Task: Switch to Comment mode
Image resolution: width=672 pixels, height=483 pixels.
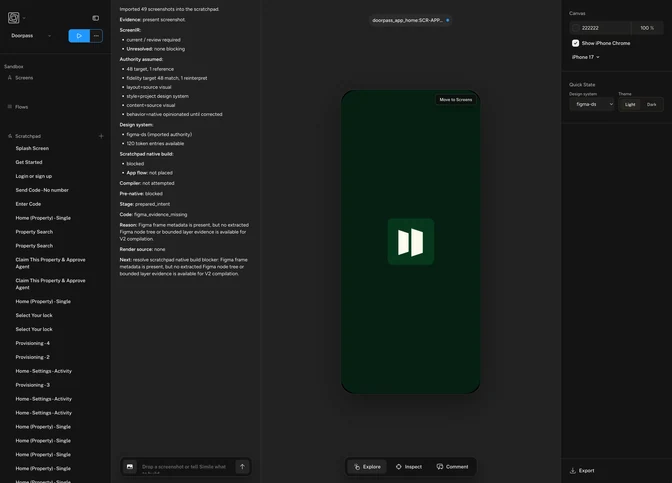Action: coord(452,467)
